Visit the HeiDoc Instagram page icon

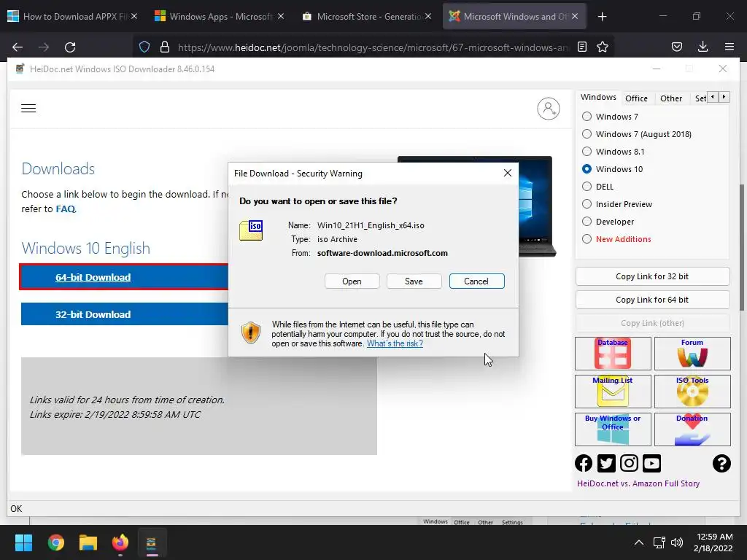tap(629, 463)
